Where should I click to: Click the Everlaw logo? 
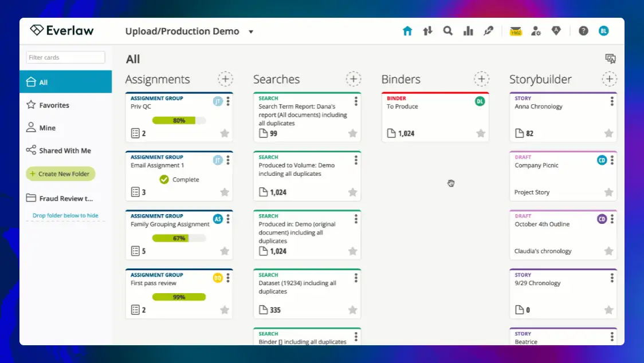(62, 30)
